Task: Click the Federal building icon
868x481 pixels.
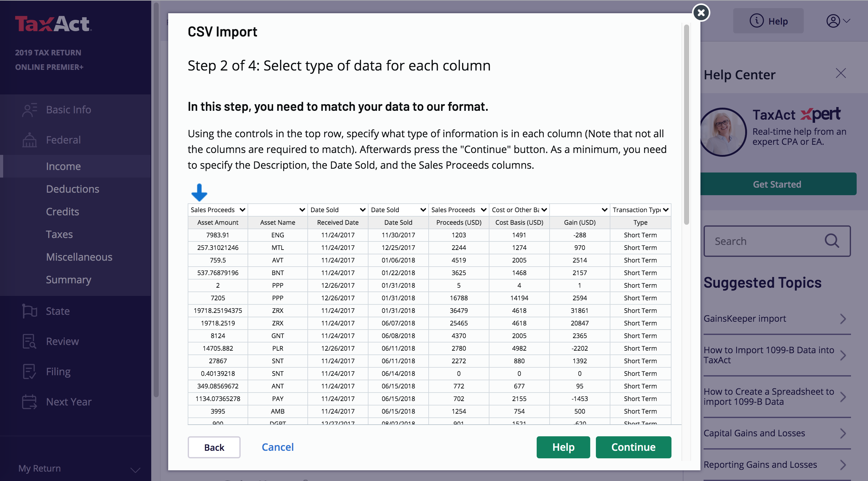Action: pyautogui.click(x=29, y=140)
